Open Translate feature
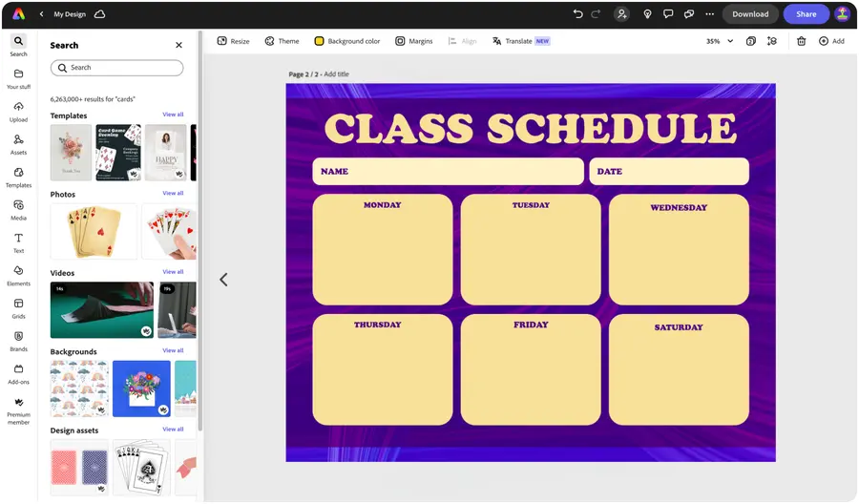 [521, 41]
